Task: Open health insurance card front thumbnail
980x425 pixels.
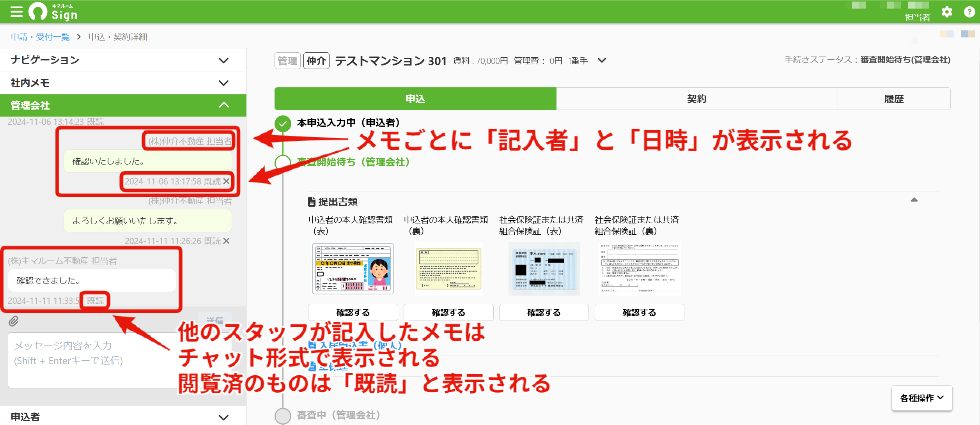Action: 544,269
